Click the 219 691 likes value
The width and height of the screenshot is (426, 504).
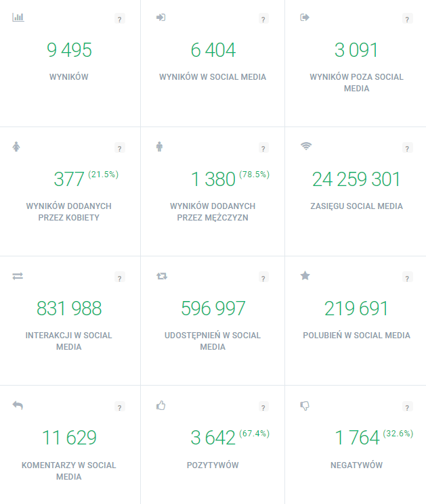[x=356, y=308]
